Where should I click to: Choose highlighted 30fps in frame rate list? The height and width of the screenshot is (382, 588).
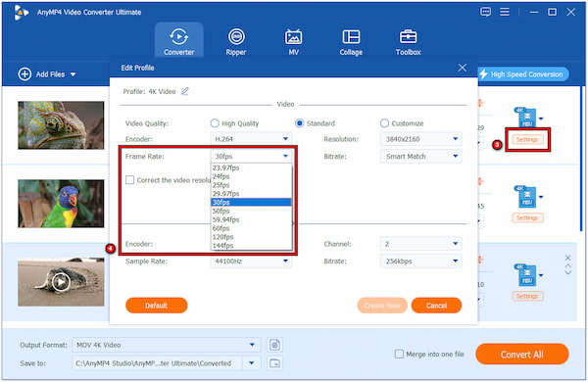(x=251, y=202)
